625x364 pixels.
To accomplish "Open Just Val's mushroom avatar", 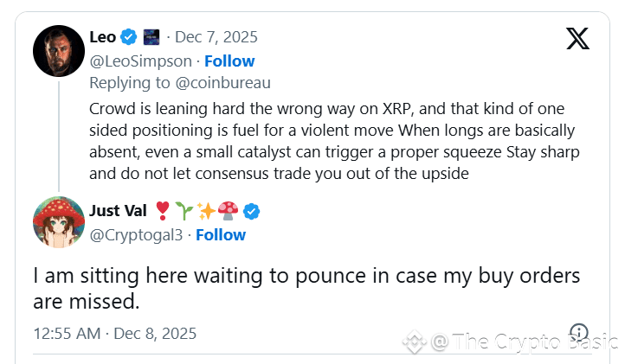I will tap(58, 222).
